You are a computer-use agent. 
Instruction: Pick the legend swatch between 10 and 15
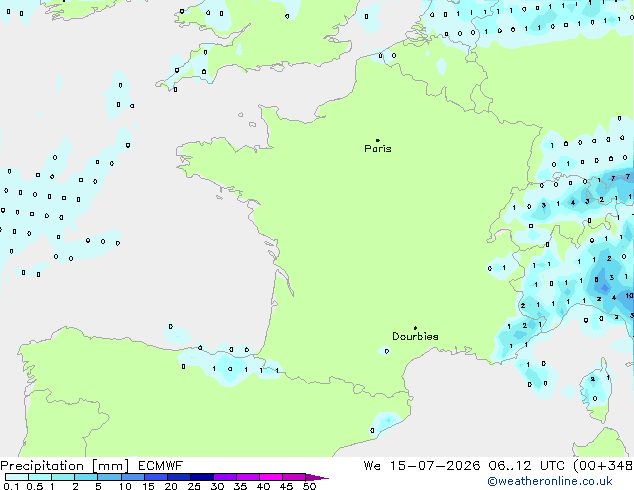(133, 477)
